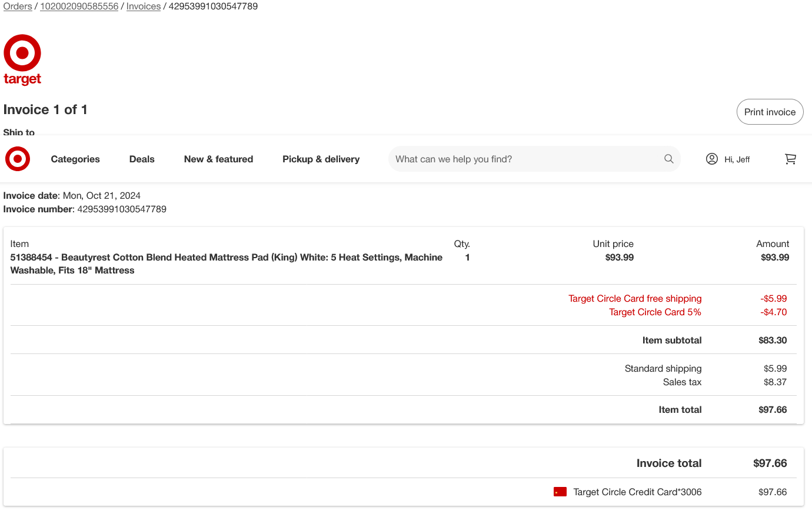Open order 102002090585556 breadcrumb link

click(79, 6)
